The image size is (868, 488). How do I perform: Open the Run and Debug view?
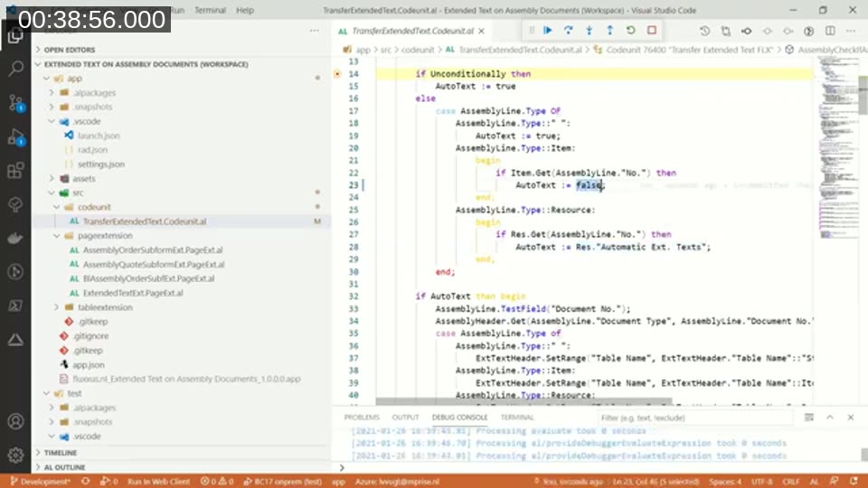(15, 136)
